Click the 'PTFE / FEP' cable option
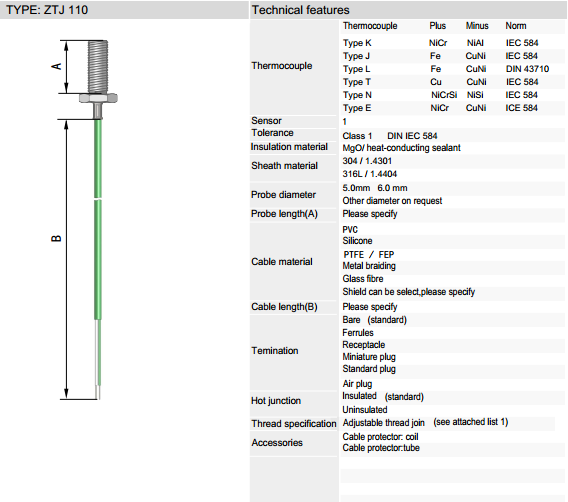This screenshot has width=568, height=502. pos(368,255)
